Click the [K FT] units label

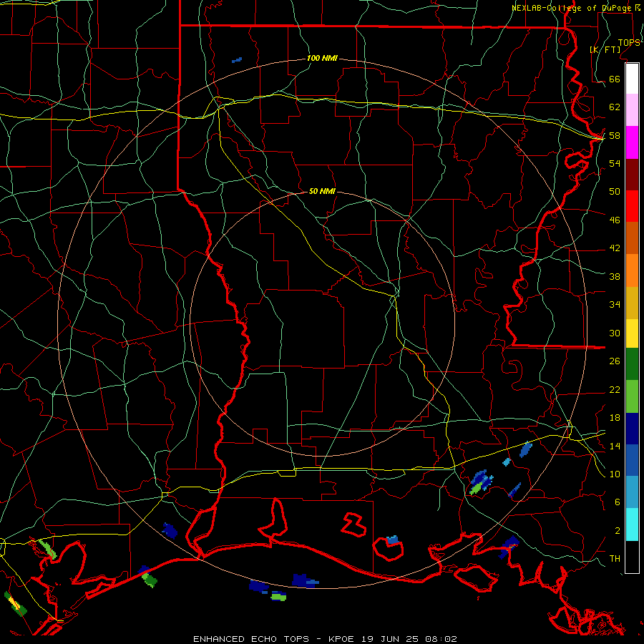click(x=605, y=49)
